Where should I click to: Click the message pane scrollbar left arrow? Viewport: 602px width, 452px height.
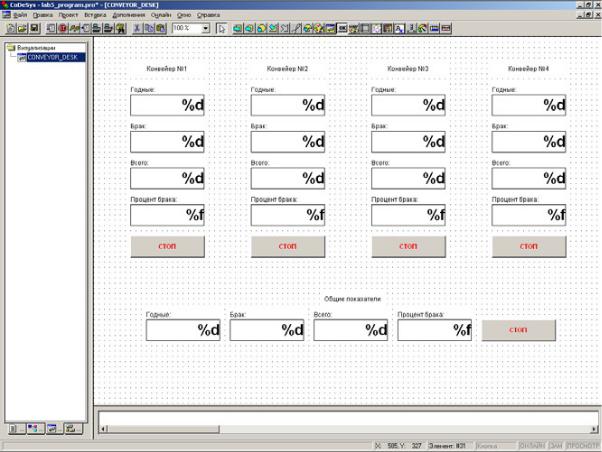tap(103, 429)
